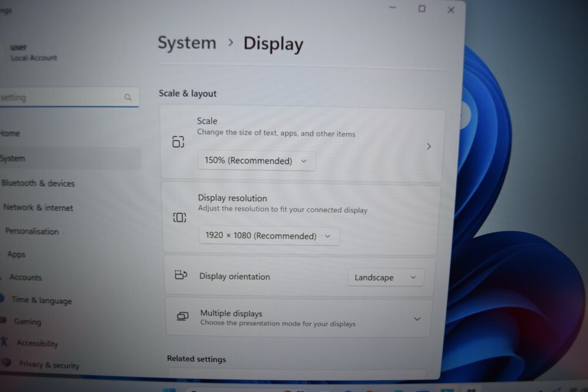Click the Display orientation icon

tap(181, 275)
